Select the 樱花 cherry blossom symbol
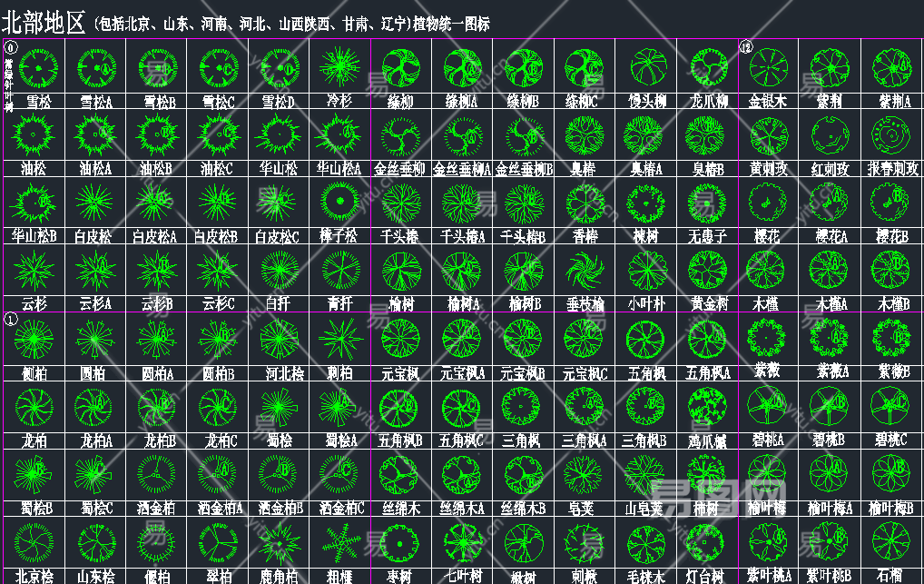924x584 pixels. click(767, 202)
